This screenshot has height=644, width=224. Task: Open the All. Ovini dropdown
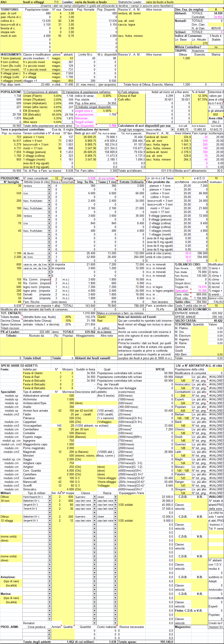(49, 257)
